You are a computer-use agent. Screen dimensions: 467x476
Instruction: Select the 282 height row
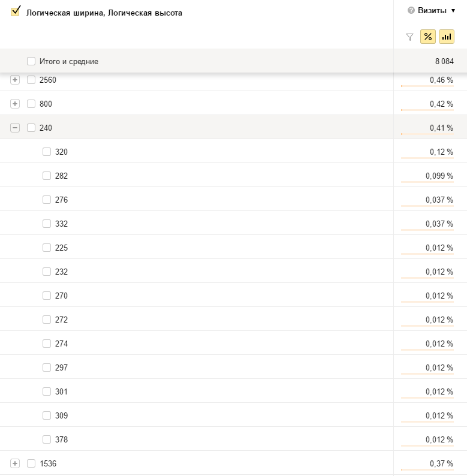61,176
